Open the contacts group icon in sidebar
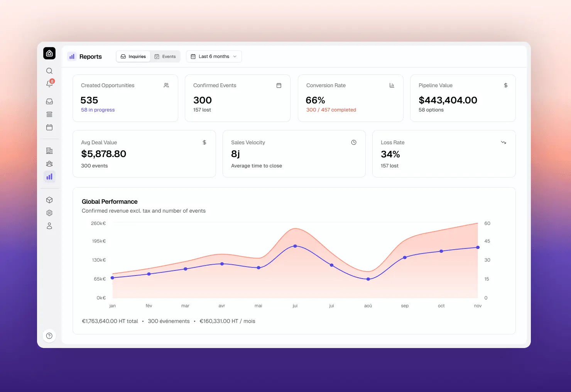This screenshot has width=571, height=392. (49, 164)
